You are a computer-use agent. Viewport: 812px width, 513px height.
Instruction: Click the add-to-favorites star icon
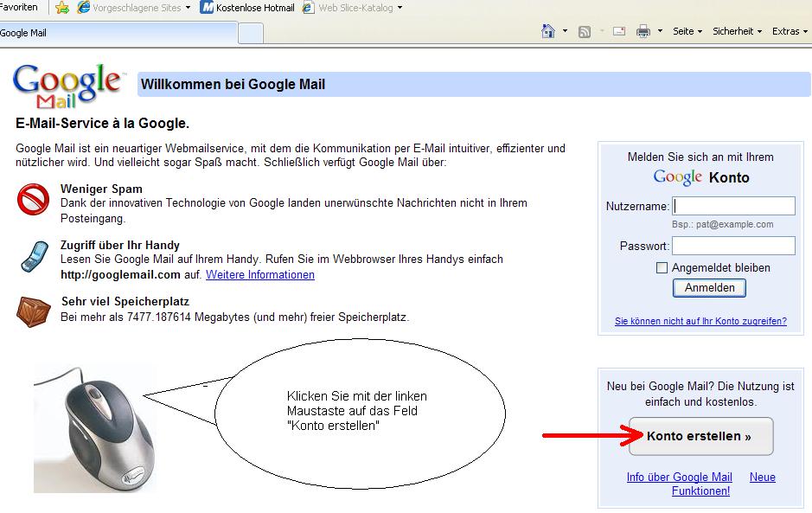coord(62,8)
